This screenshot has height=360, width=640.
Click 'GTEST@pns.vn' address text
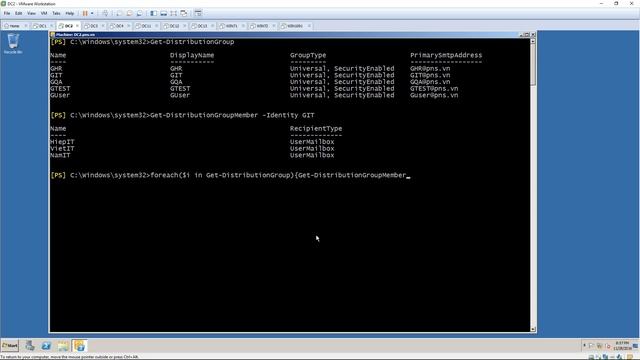tap(434, 89)
